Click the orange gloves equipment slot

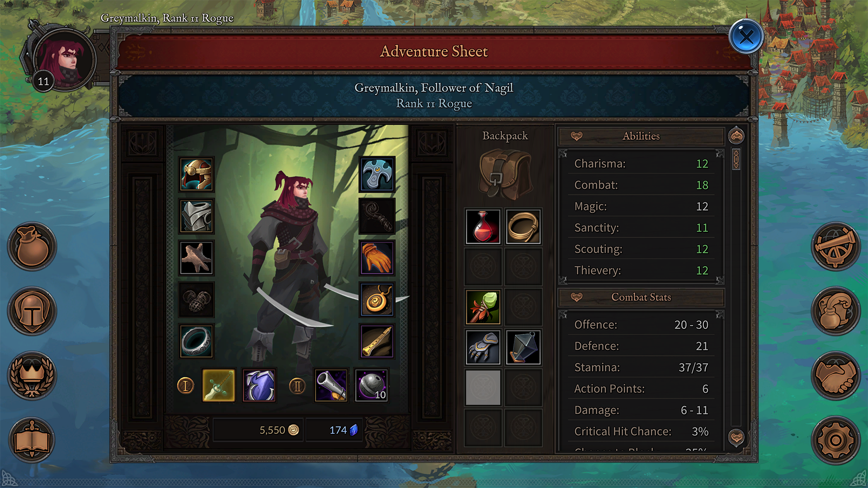click(377, 258)
